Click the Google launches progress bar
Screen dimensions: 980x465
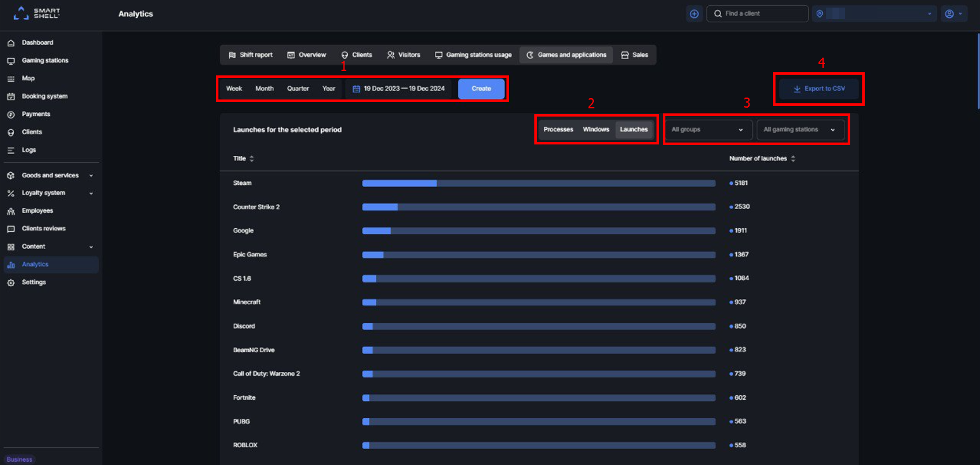pos(539,231)
